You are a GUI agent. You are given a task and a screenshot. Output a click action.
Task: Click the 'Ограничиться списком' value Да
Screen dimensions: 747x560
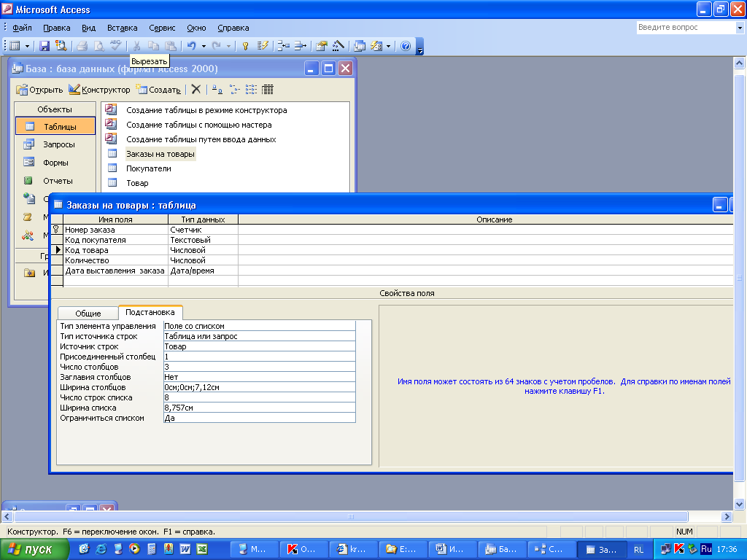click(259, 418)
